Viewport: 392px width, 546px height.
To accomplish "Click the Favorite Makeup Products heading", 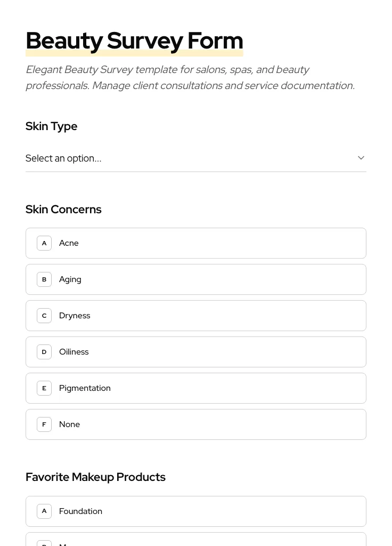I will (x=95, y=477).
